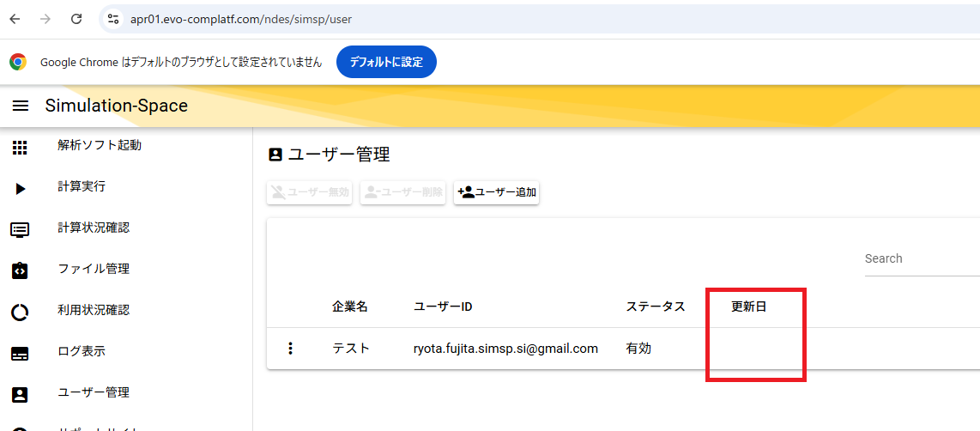Open the hamburger navigation menu
The image size is (980, 431).
21,106
